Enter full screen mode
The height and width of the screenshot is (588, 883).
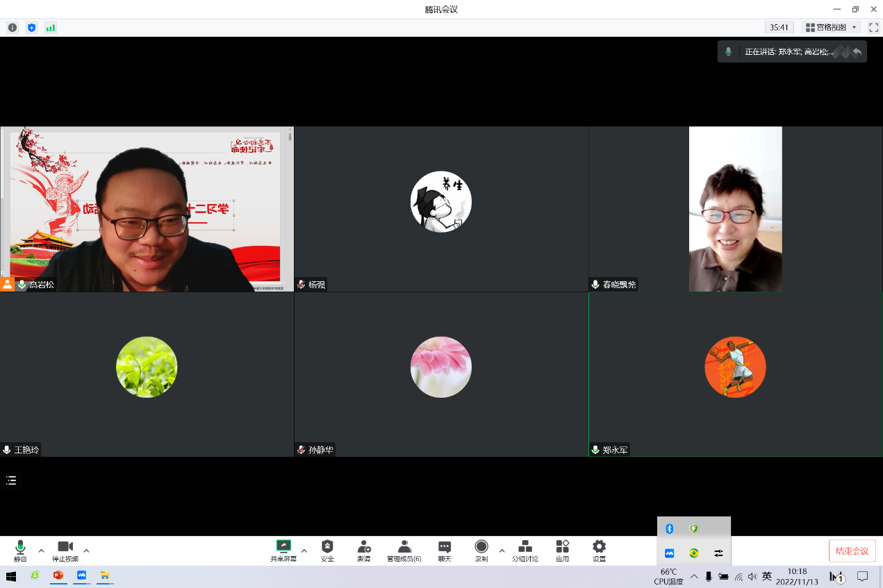tap(873, 28)
